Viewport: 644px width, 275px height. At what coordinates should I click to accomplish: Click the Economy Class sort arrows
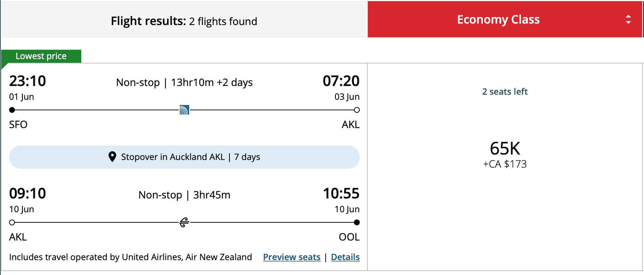(628, 20)
